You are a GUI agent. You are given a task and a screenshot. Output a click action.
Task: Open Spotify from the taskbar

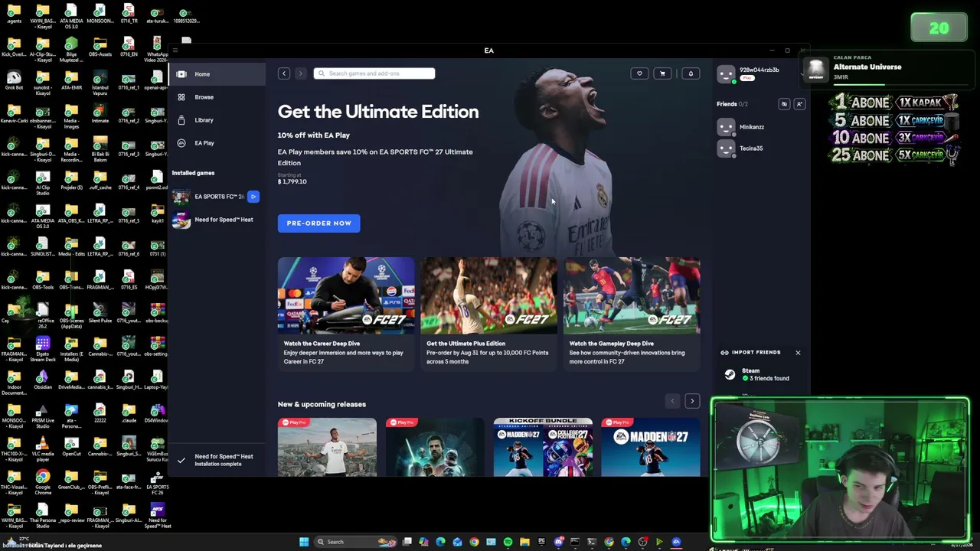pos(508,542)
